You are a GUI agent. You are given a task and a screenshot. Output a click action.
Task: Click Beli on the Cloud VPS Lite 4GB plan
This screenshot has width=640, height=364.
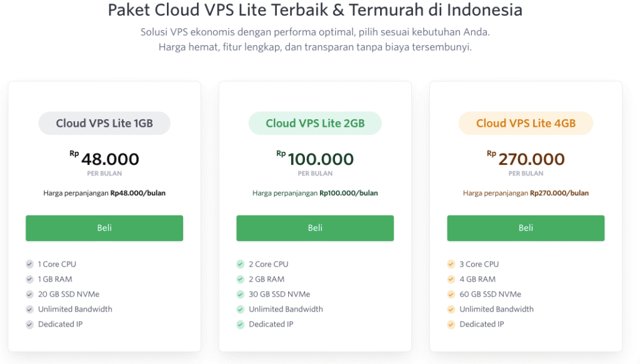click(x=526, y=228)
